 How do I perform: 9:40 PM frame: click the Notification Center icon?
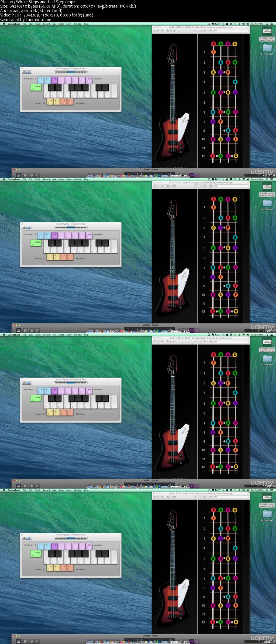271,490
